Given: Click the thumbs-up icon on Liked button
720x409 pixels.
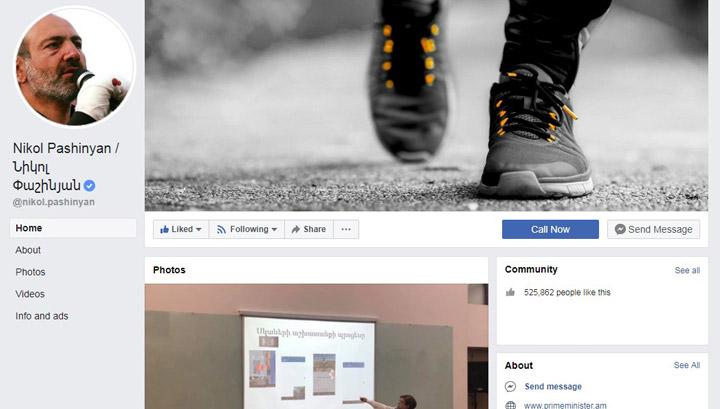Looking at the screenshot, I should click(164, 229).
